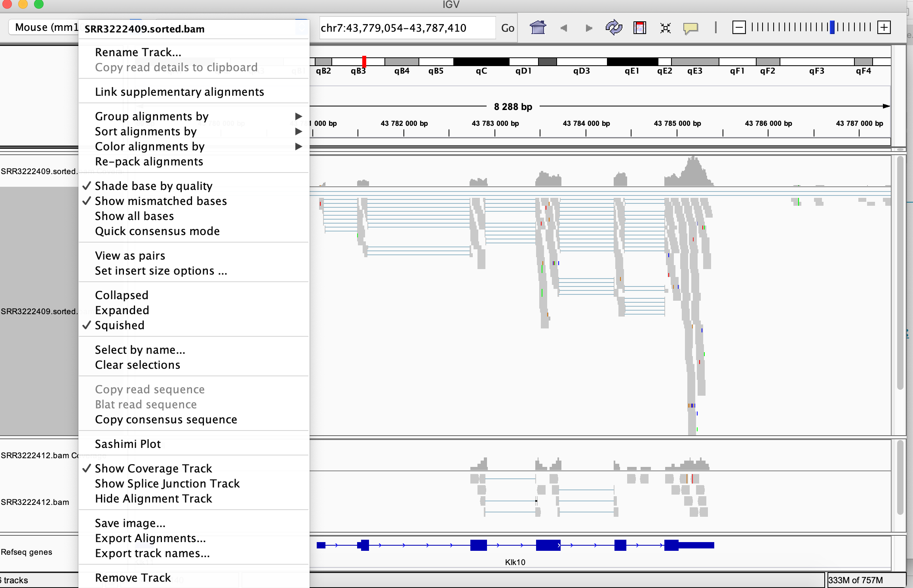Image resolution: width=913 pixels, height=588 pixels.
Task: Click the region of interest icon
Action: tap(639, 28)
